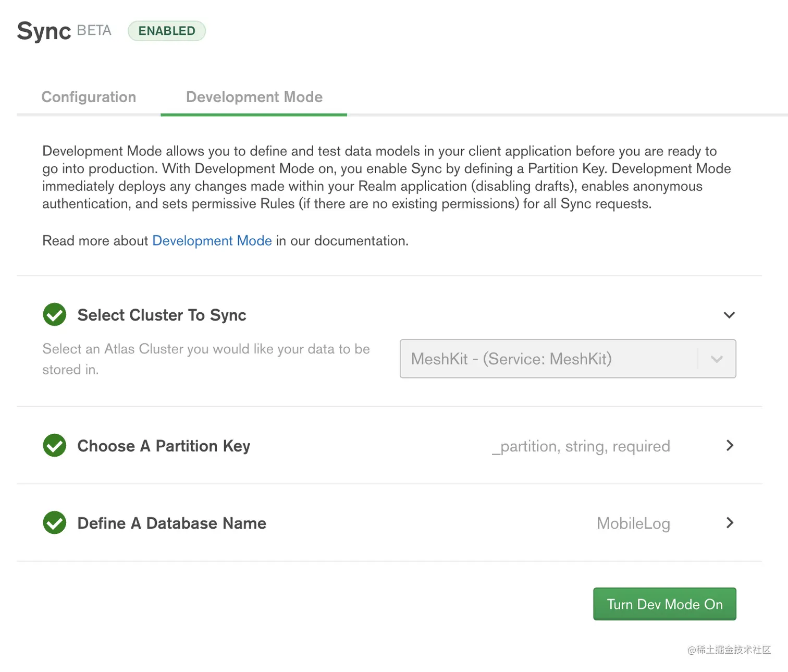Click the 'Select an Atlas Cluster' description text
788x672 pixels.
206,359
